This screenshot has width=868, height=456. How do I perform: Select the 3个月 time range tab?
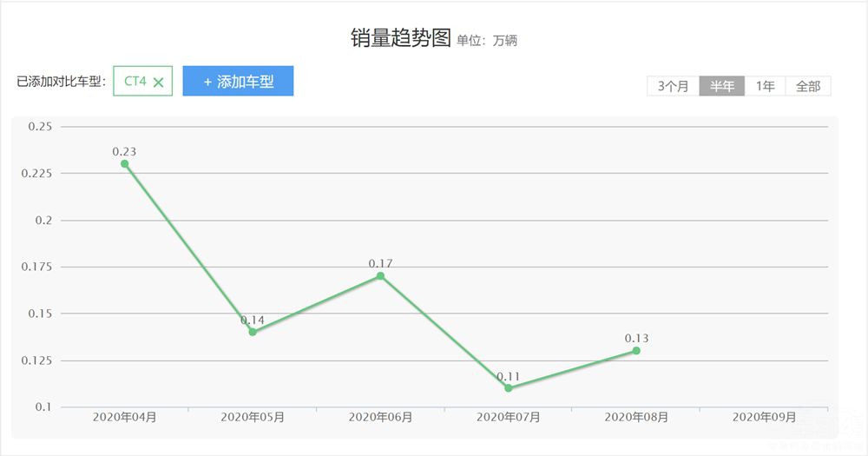[x=673, y=86]
